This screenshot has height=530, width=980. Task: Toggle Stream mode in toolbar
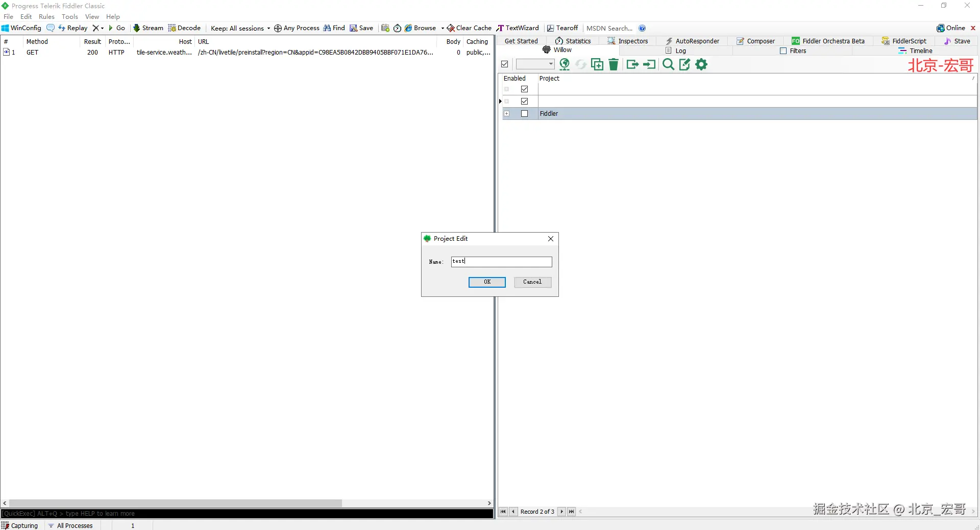pos(148,28)
